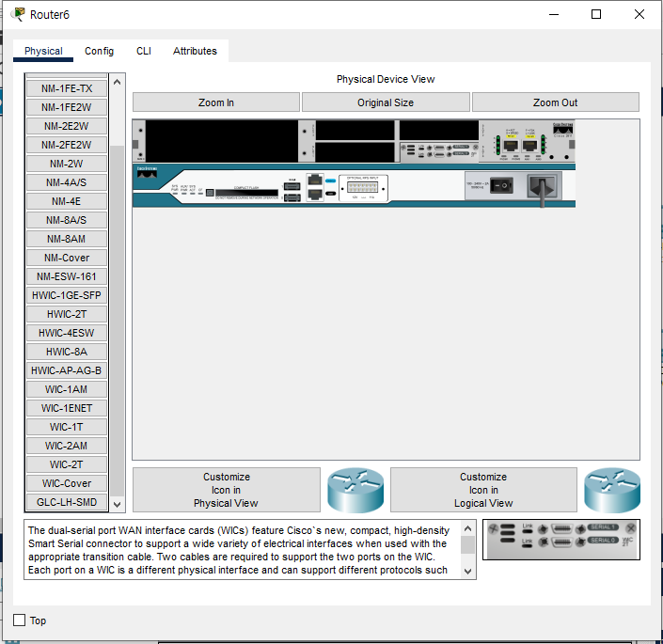
Task: Click the logical view router icon
Action: click(x=612, y=490)
